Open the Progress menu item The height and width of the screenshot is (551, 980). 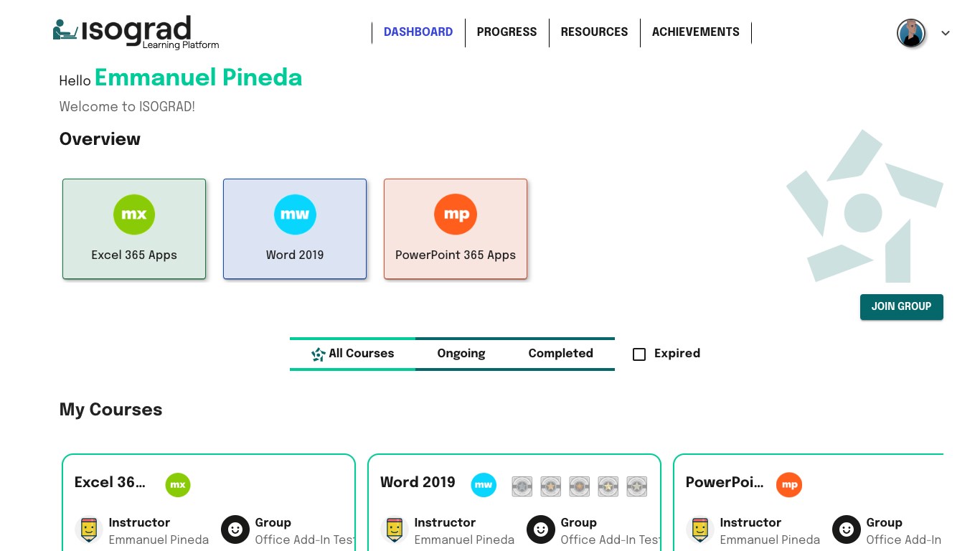point(507,32)
